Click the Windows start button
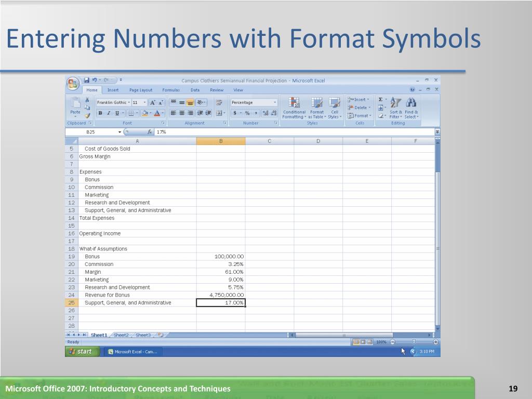The image size is (532, 399). tap(82, 352)
